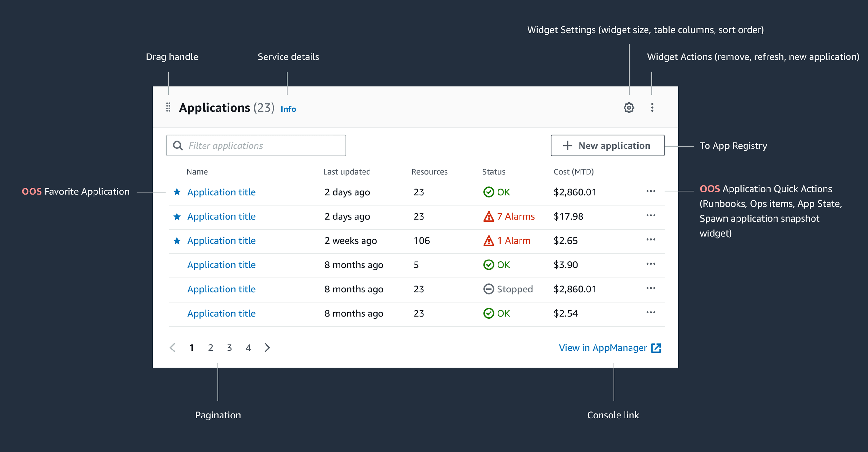Toggle favorite star on $2,860.01 OK row

point(177,192)
